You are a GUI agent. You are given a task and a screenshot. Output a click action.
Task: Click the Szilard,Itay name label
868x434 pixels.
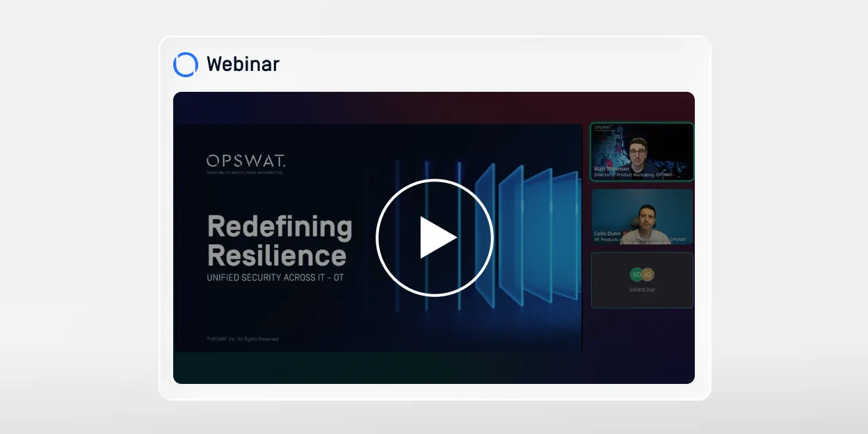pyautogui.click(x=642, y=289)
